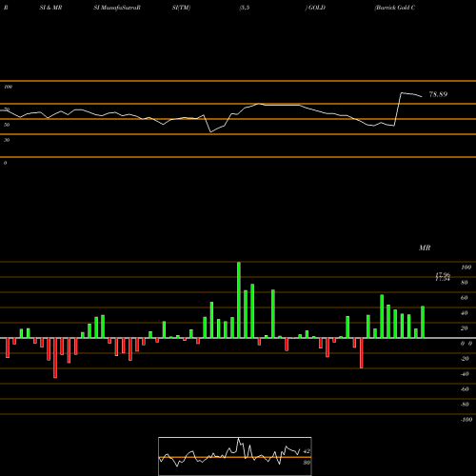476x476 pixels.
Task: Click the 60 label on the right MR axis
Action: (x=465, y=298)
